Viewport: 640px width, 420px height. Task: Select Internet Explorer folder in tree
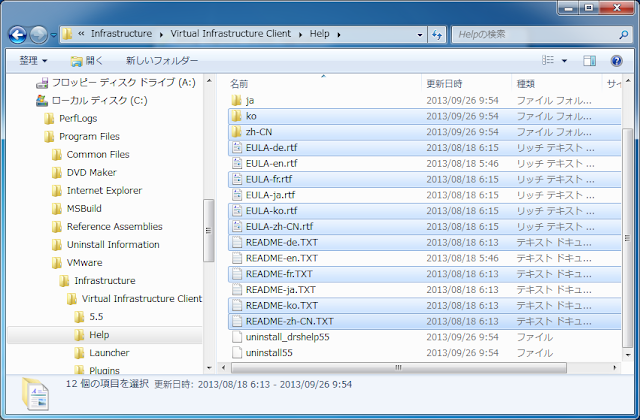[97, 191]
